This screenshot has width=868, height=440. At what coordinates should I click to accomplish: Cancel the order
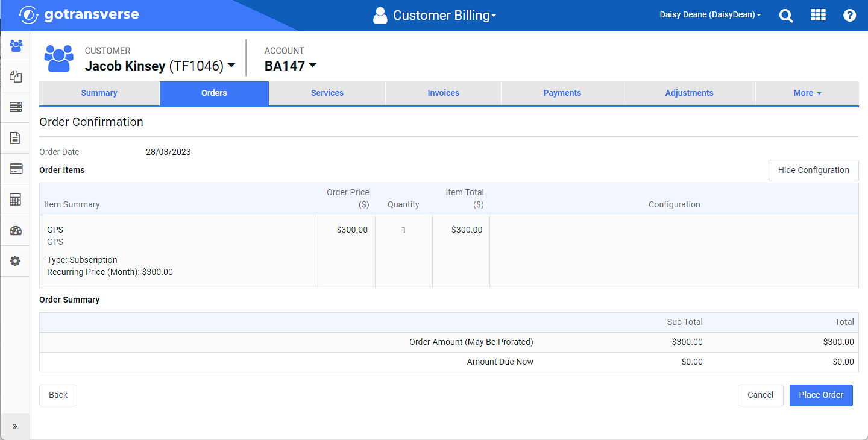coord(760,395)
